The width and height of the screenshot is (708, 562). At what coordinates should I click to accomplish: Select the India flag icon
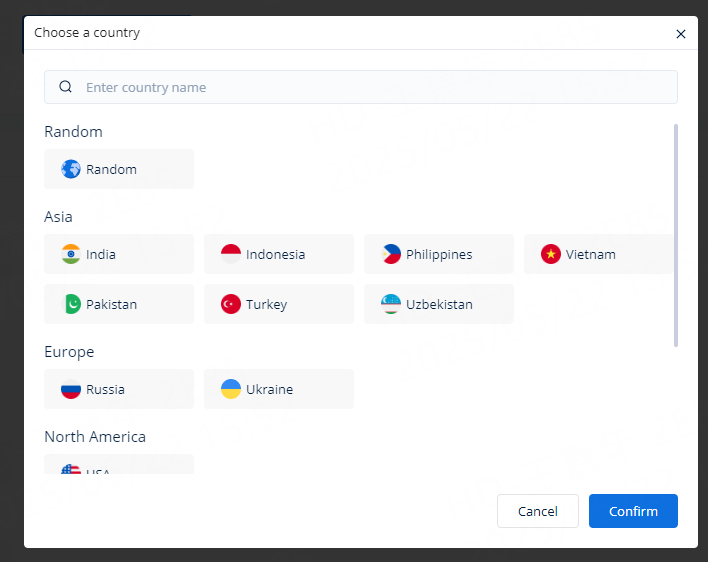[x=71, y=254]
